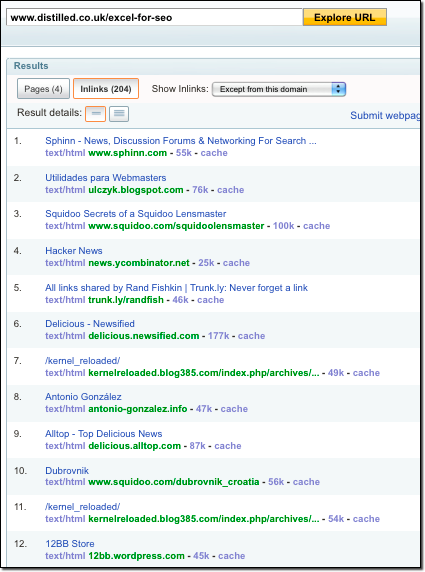Click www.sphinn.com URL

click(x=127, y=153)
